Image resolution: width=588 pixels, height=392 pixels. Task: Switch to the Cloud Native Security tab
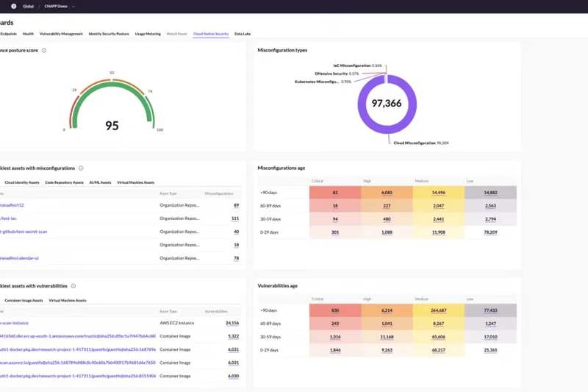click(211, 34)
